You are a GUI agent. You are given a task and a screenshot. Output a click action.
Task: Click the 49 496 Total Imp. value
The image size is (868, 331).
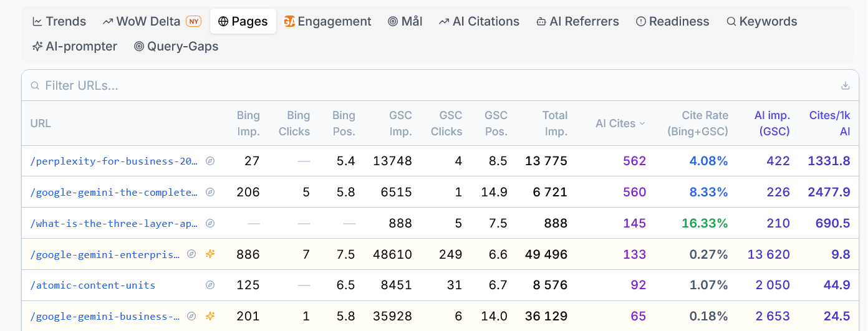(546, 254)
